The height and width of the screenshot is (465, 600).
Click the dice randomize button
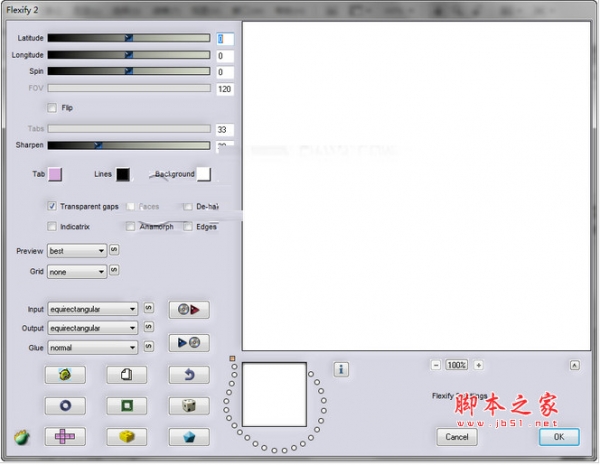(x=188, y=406)
